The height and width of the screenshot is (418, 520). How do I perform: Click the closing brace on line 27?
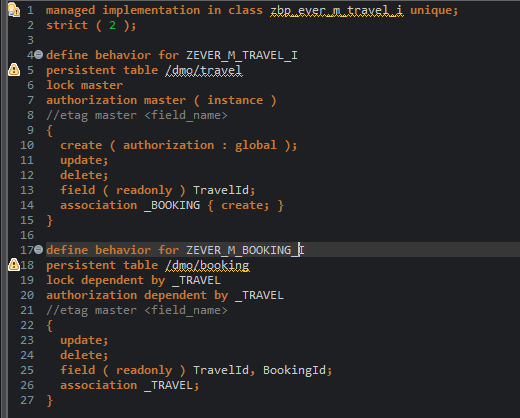pos(50,400)
